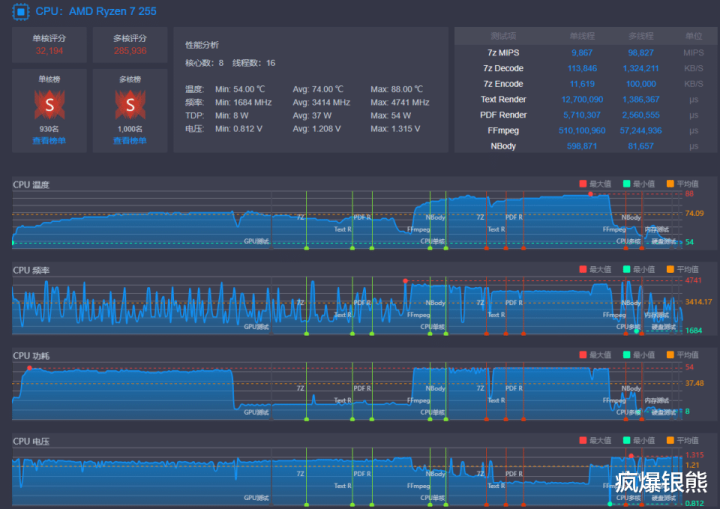
Task: Click the 3414.17 average label on frequency chart
Action: click(698, 302)
